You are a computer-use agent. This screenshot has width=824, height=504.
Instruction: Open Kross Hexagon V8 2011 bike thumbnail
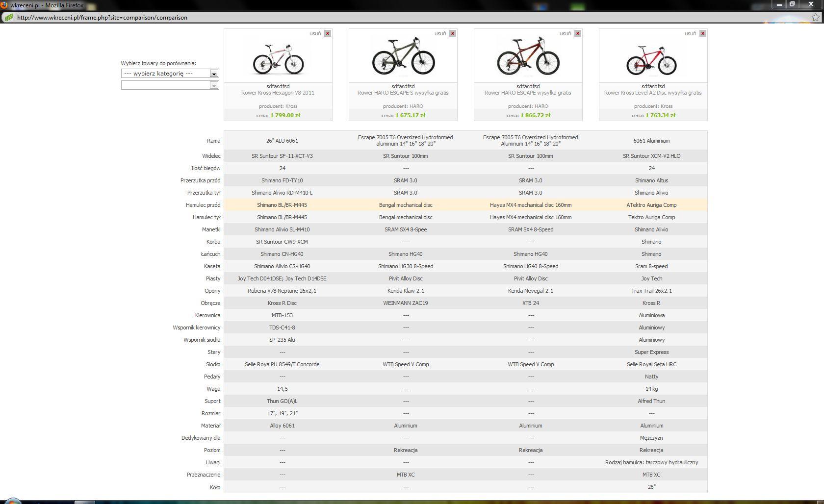point(278,59)
